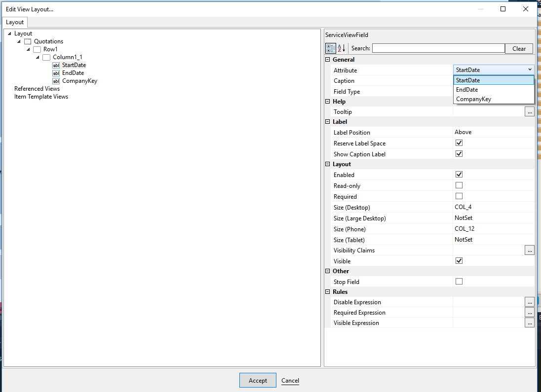Select the EndDate tree item label
Screen dimensions: 541x392
coord(73,73)
